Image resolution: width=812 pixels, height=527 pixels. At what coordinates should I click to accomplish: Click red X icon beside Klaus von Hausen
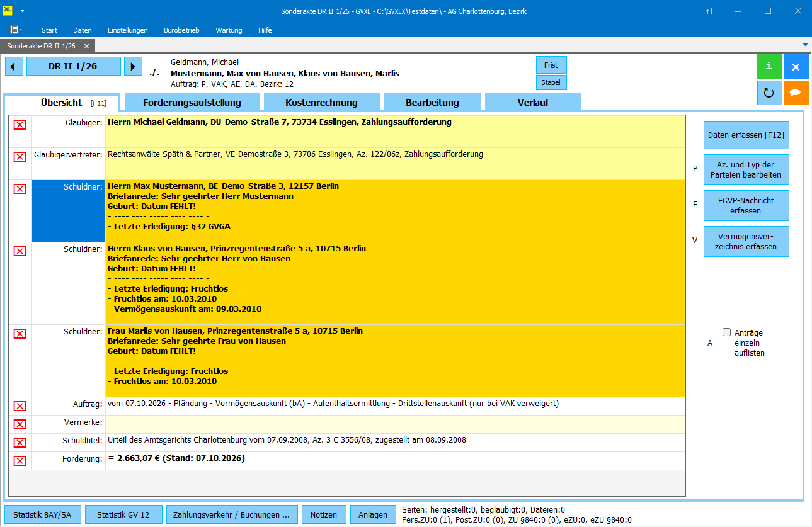pos(20,251)
